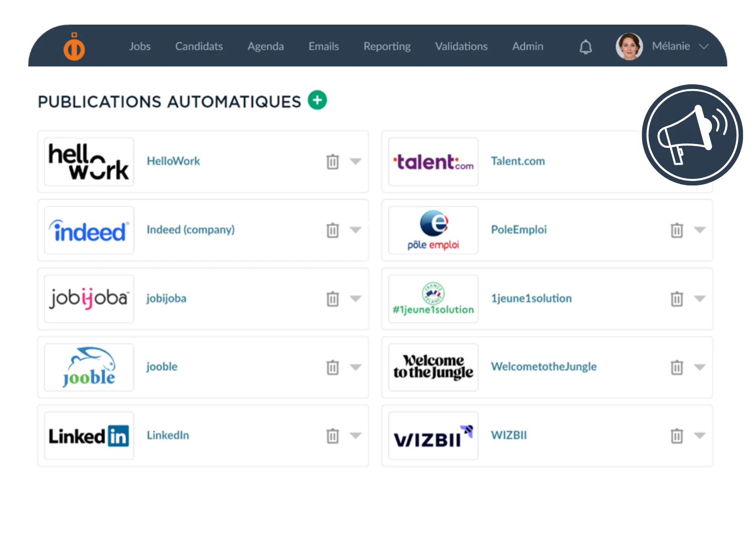
Task: Click the jooble logo thumbnail
Action: (89, 367)
